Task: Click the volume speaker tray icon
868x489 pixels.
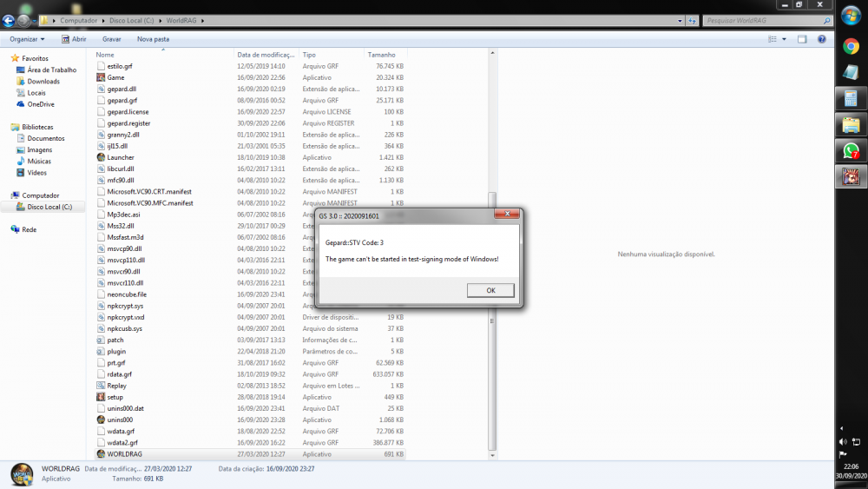Action: click(x=843, y=442)
